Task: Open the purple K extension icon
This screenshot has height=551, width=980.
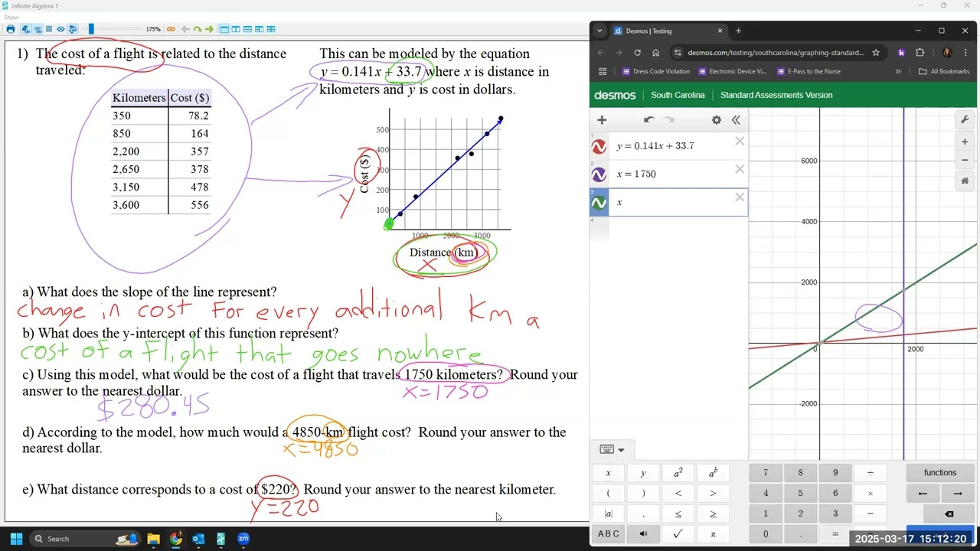Action: tap(902, 53)
